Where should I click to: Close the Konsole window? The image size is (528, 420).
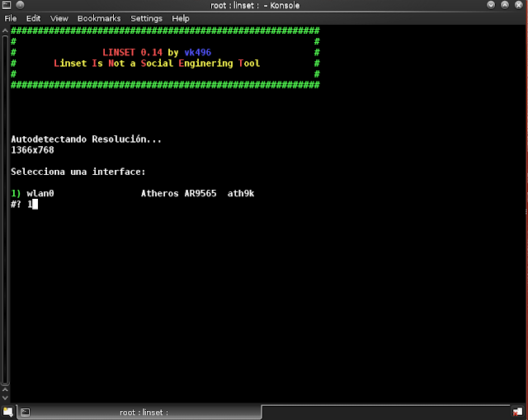[519, 6]
